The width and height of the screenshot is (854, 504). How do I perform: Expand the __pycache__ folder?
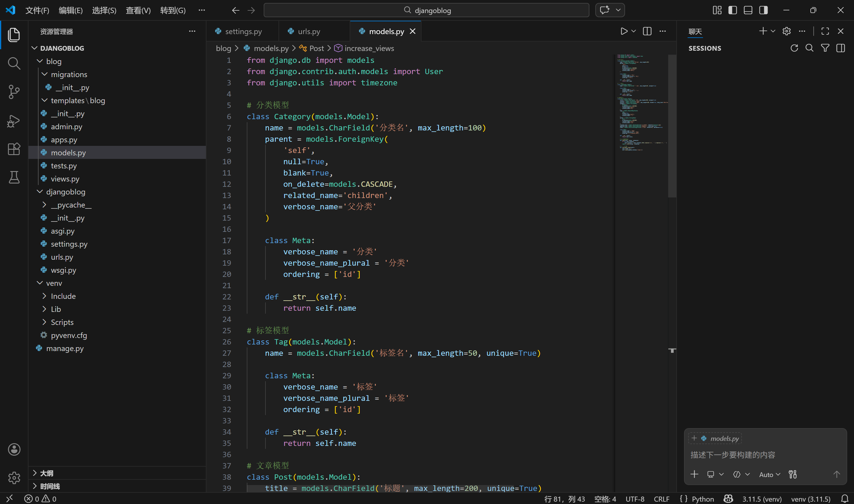coord(71,205)
